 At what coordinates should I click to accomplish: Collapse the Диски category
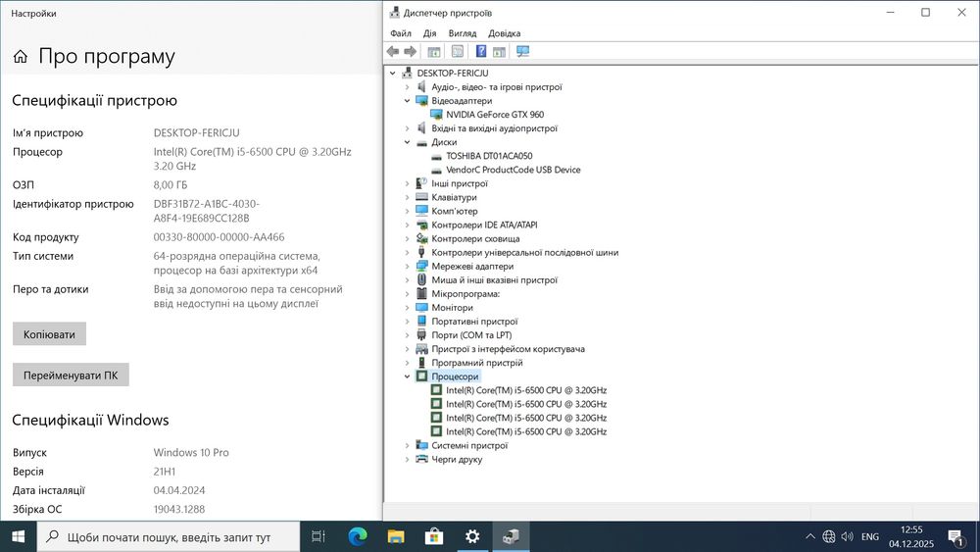(x=407, y=142)
